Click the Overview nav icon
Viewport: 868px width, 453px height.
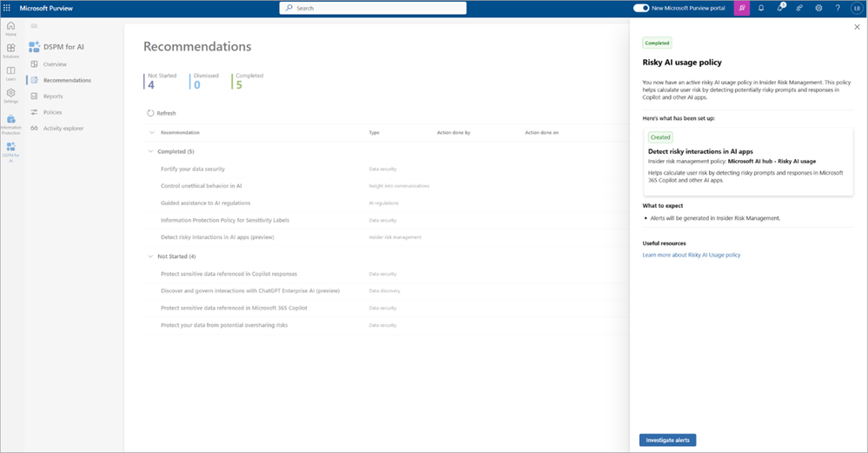(x=35, y=64)
